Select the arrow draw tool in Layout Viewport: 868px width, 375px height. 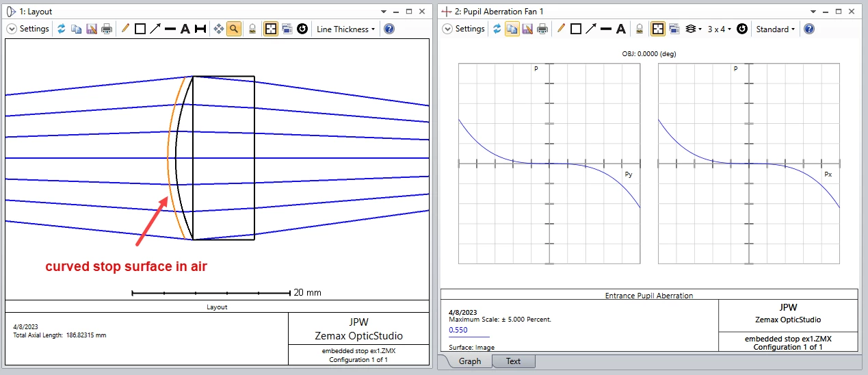tap(155, 29)
